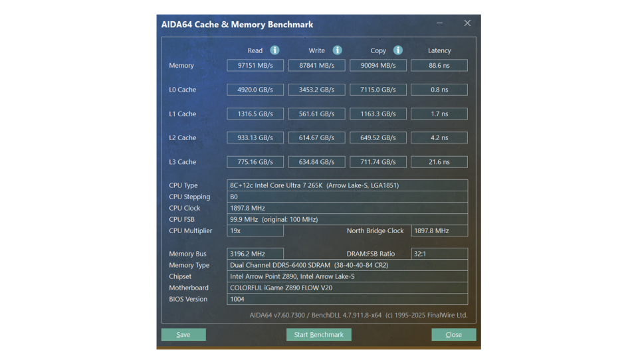Image resolution: width=638 pixels, height=364 pixels.
Task: Click the CPU Stepping value B0
Action: coord(347,197)
